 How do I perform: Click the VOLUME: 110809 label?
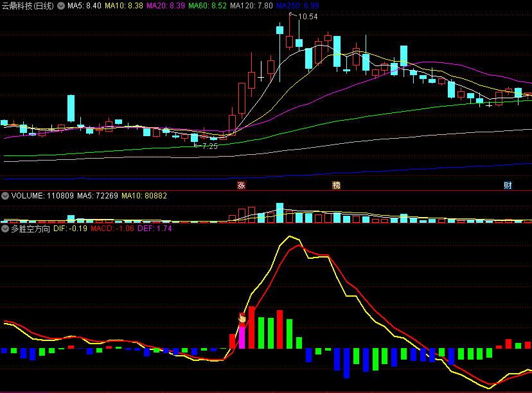tap(42, 196)
